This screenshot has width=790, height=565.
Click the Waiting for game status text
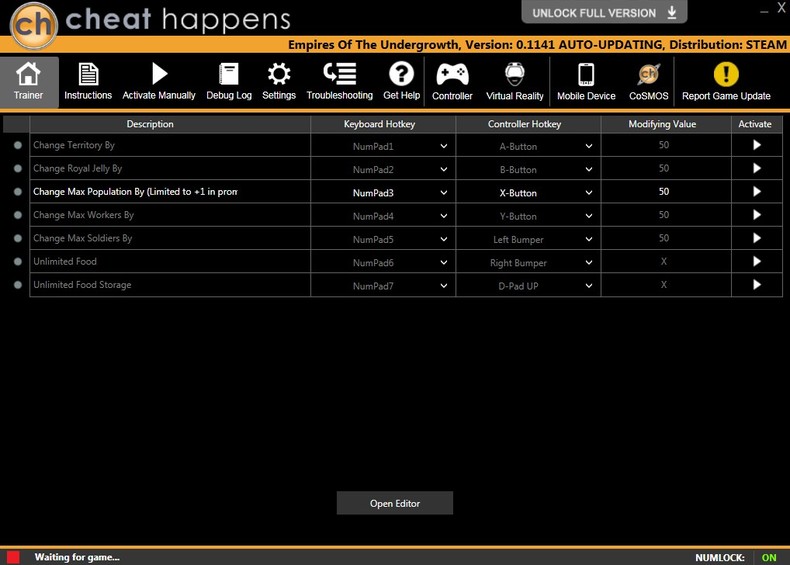(77, 557)
